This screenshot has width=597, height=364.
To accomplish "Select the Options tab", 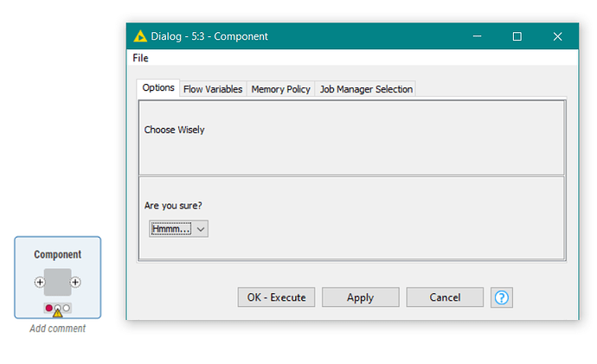I will tap(158, 88).
